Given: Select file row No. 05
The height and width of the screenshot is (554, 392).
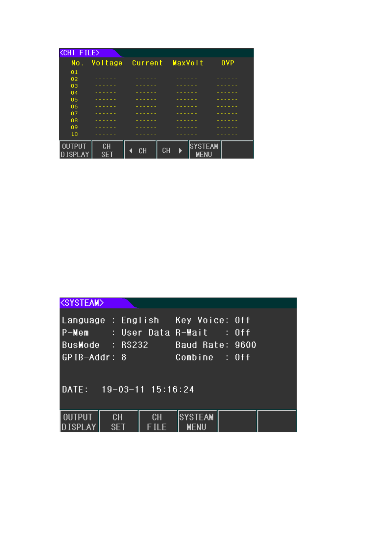Looking at the screenshot, I should pos(154,100).
